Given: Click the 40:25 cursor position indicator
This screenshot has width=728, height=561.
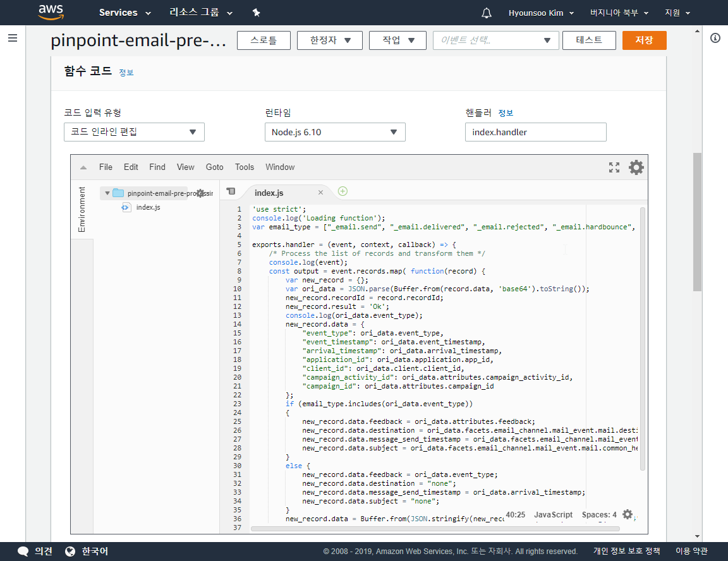Looking at the screenshot, I should pyautogui.click(x=516, y=515).
